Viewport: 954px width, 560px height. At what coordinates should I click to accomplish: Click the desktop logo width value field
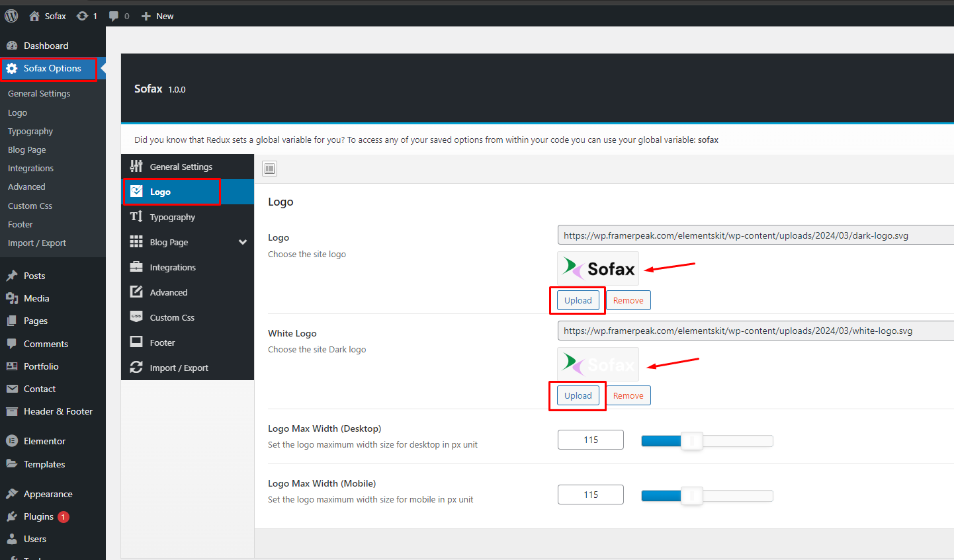click(x=591, y=440)
